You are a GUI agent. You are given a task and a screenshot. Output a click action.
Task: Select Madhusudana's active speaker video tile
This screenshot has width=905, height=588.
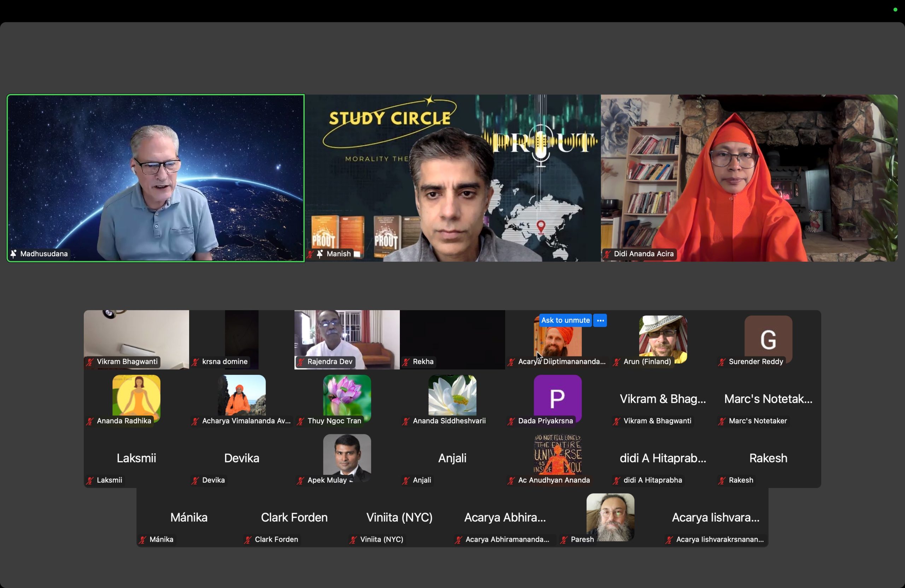(x=156, y=177)
